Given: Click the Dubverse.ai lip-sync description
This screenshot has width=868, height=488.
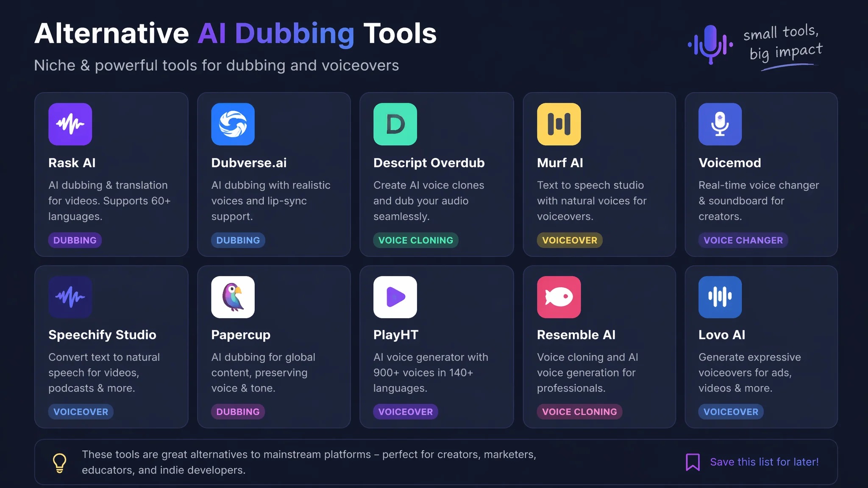Looking at the screenshot, I should [x=271, y=201].
